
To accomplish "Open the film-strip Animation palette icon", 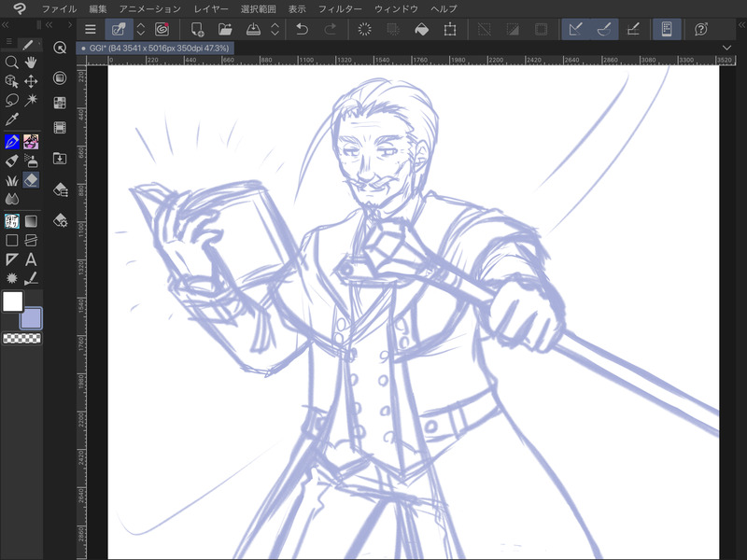I will click(60, 128).
